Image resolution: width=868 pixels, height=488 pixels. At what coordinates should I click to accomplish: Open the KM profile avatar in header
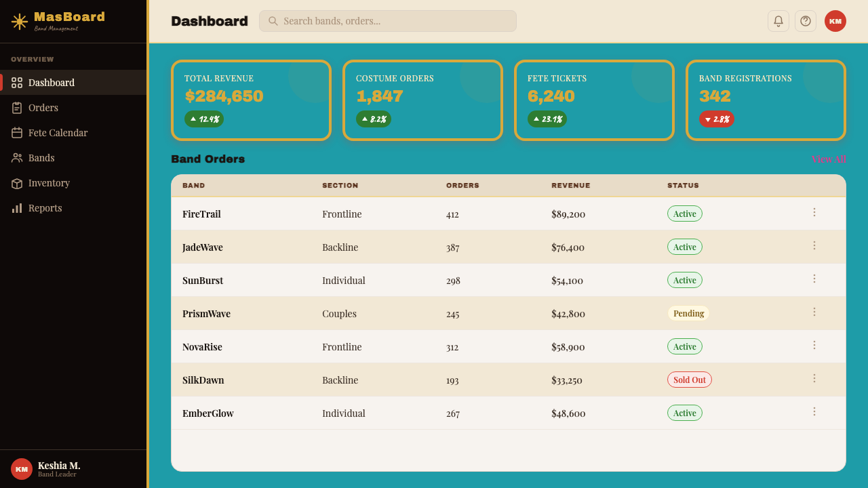(x=835, y=21)
